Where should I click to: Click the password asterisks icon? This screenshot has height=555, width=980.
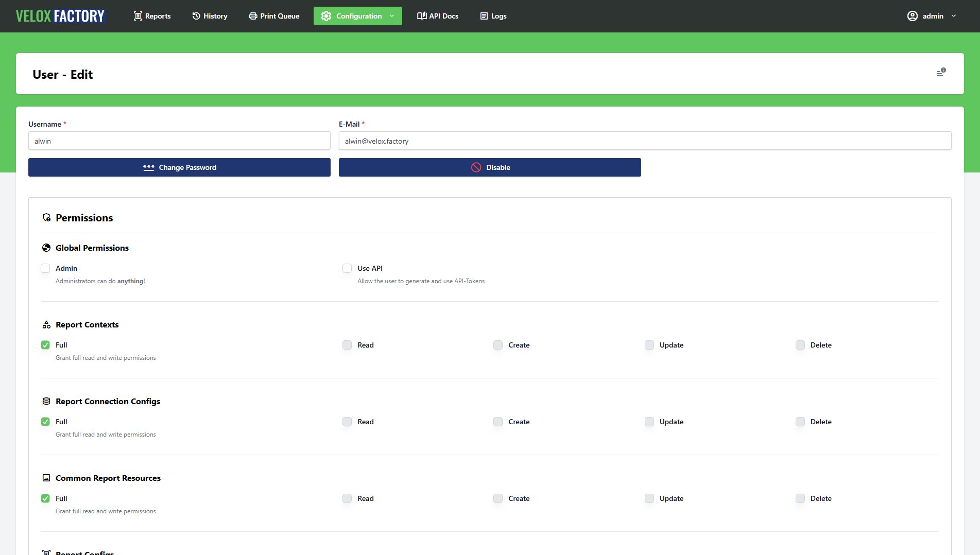[149, 167]
